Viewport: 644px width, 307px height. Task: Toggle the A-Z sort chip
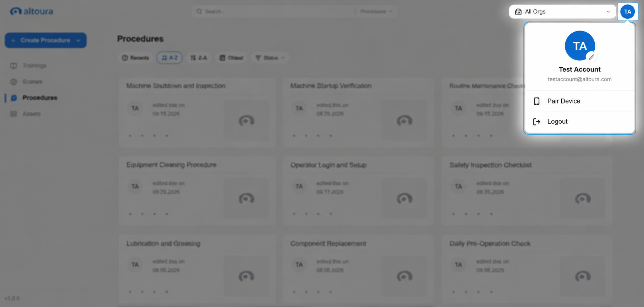coord(170,58)
